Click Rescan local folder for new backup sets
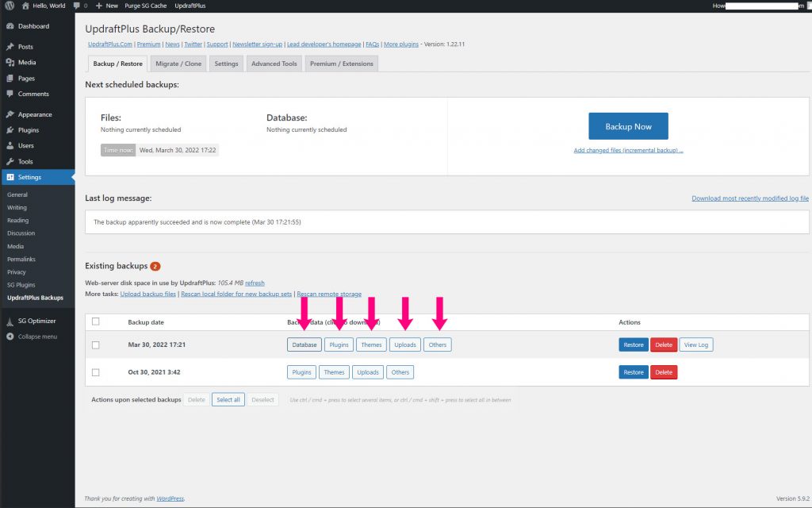 236,294
